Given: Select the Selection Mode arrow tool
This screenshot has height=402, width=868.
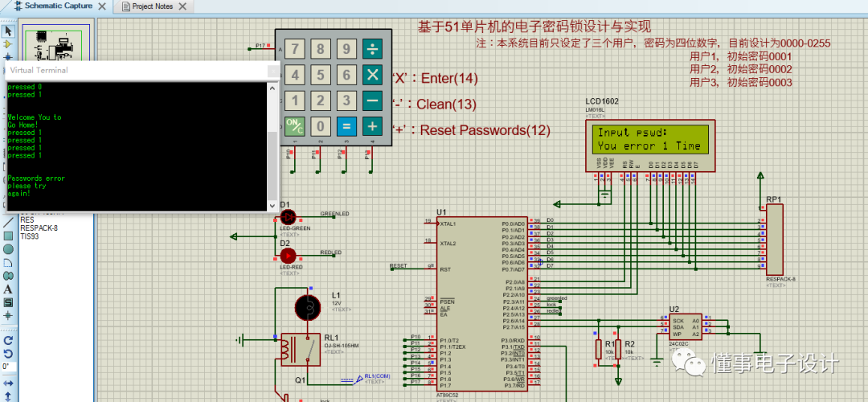Looking at the screenshot, I should click(x=8, y=31).
